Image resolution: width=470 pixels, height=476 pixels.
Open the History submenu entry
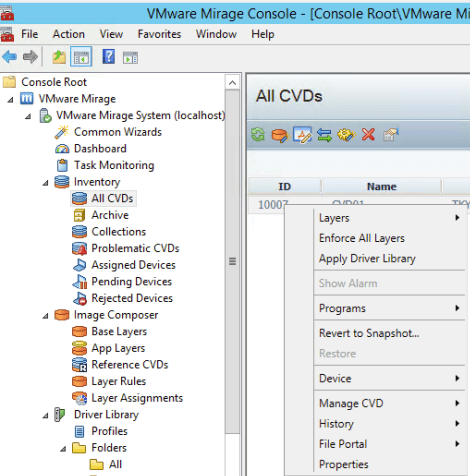click(376, 424)
